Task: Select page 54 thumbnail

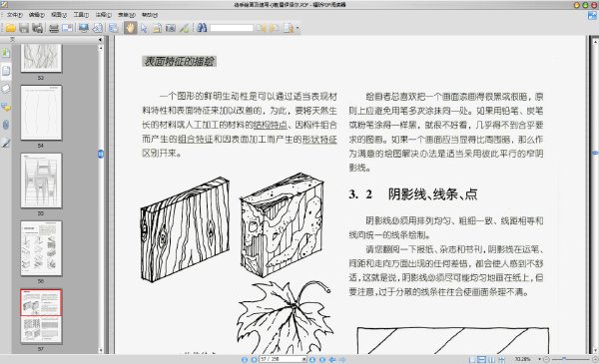Action: tap(41, 113)
